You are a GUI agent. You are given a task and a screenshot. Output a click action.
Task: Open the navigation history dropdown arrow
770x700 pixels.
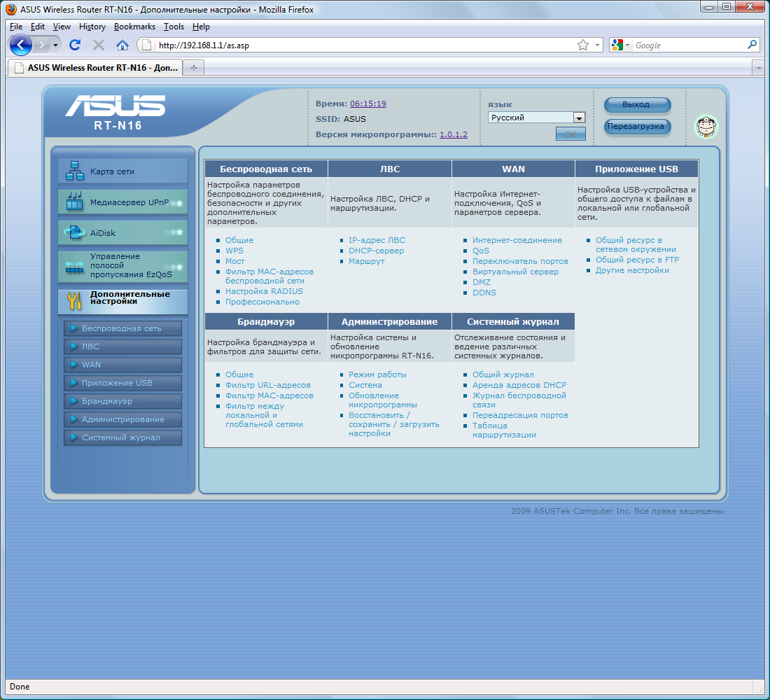(55, 45)
